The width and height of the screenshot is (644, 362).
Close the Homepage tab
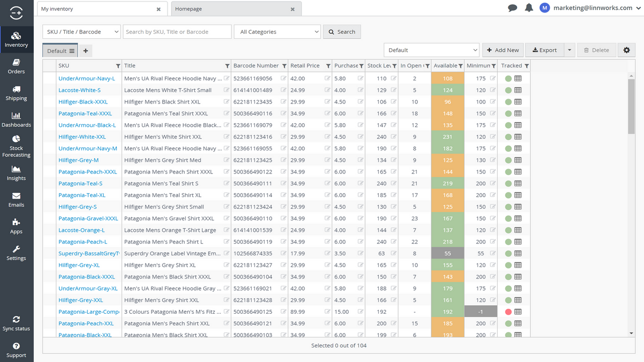point(293,9)
